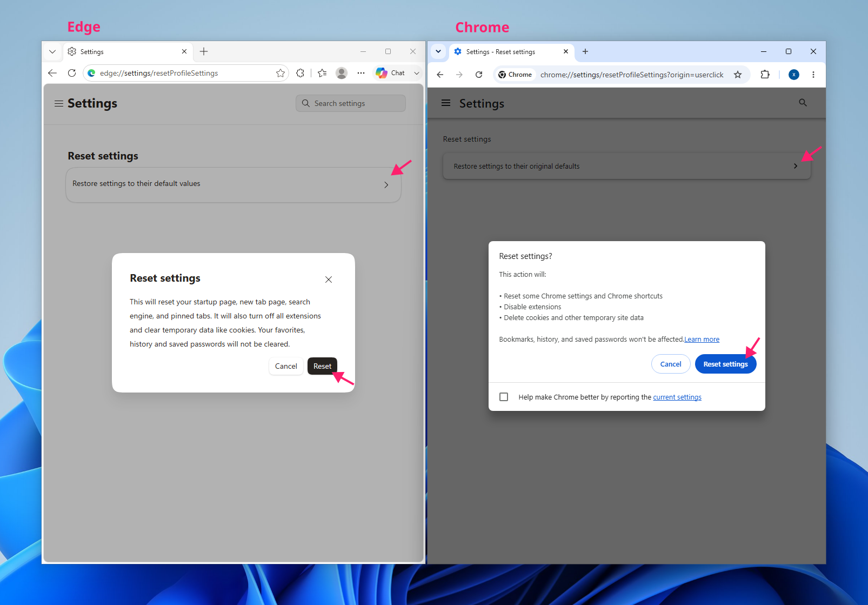Click the Chrome address bar URL
868x605 pixels.
[632, 75]
